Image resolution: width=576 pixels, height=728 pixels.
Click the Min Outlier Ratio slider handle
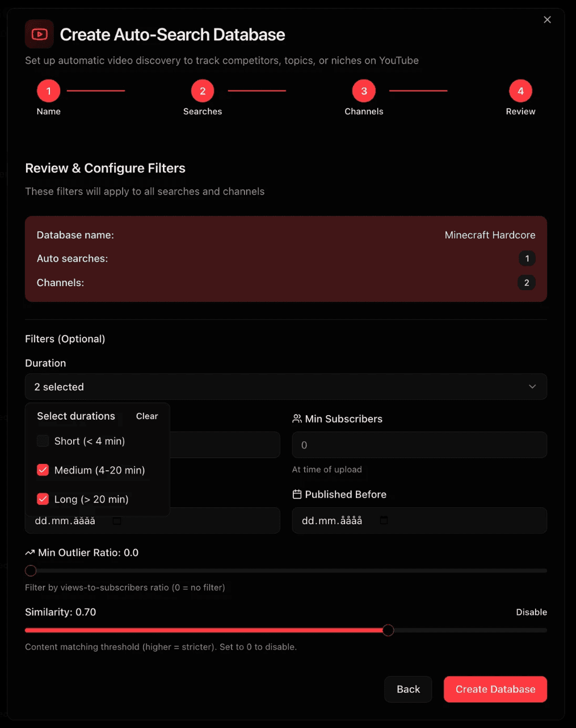(31, 571)
